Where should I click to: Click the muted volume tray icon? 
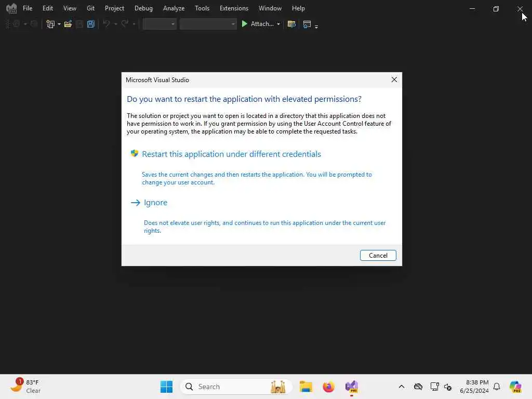448,387
